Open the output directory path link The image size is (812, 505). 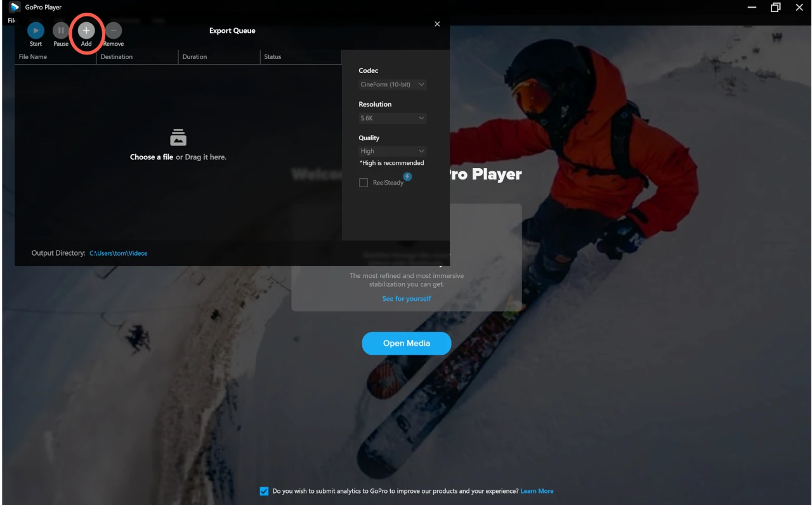(118, 253)
